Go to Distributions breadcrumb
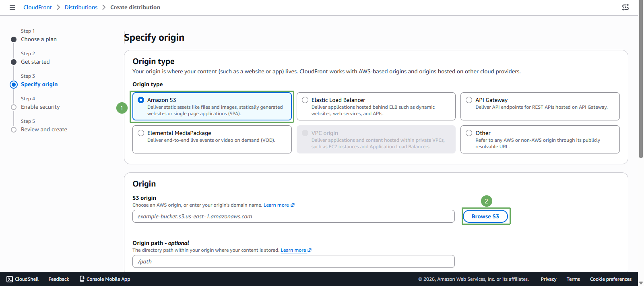644x286 pixels. pyautogui.click(x=81, y=7)
